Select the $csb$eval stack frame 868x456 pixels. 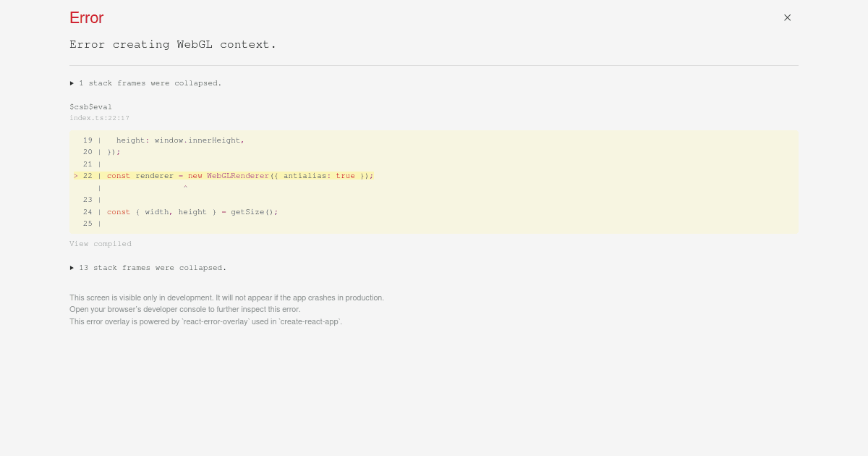click(x=91, y=107)
